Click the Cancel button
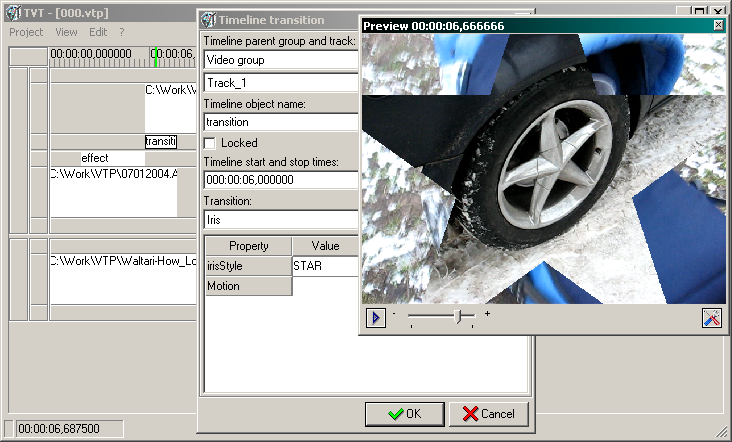This screenshot has width=732, height=442. (x=489, y=414)
